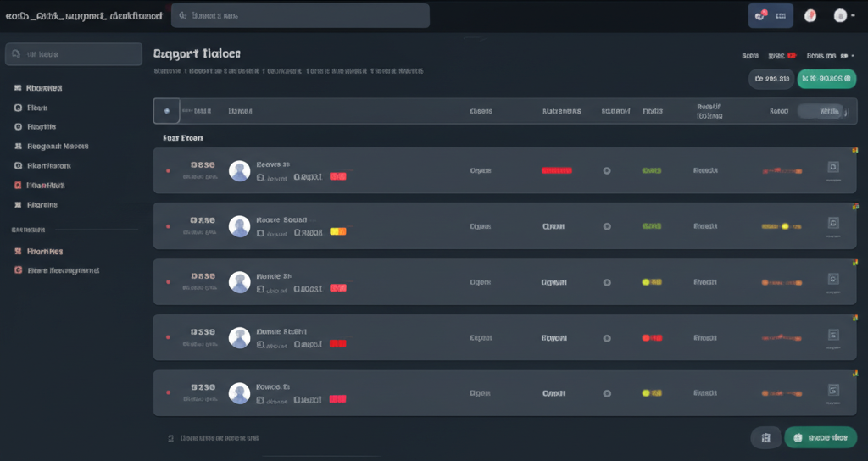The height and width of the screenshot is (461, 868).
Task: Select the sidebar item with the red icon
Action: point(39,186)
